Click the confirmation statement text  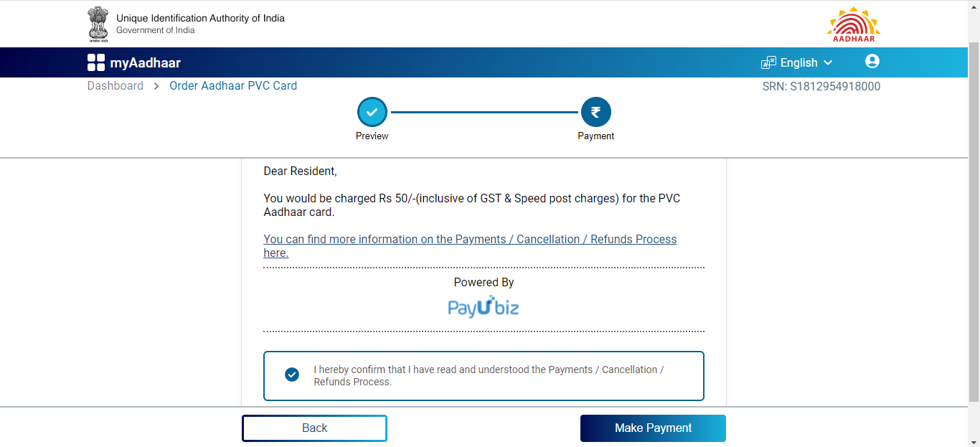(489, 376)
